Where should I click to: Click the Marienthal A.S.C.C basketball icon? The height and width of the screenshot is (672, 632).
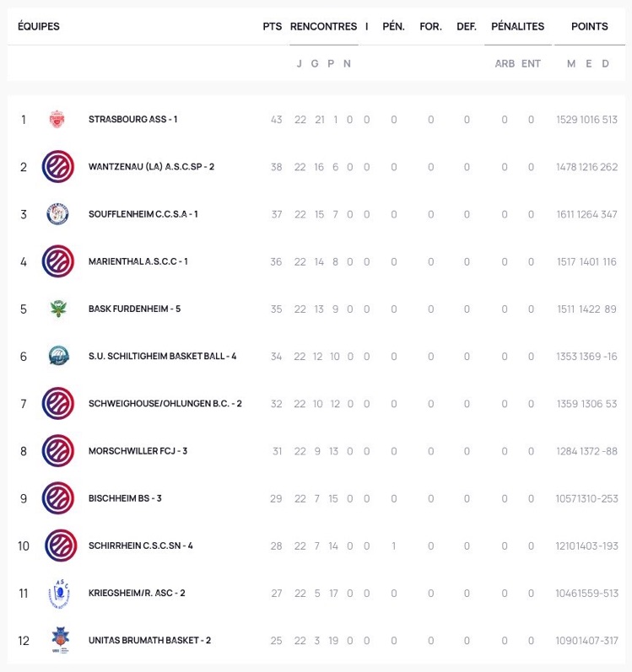(58, 261)
